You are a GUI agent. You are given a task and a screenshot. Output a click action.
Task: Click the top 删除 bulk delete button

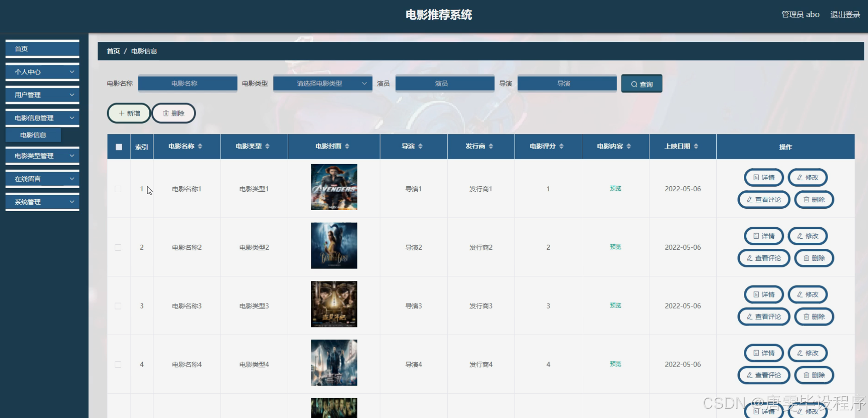174,113
